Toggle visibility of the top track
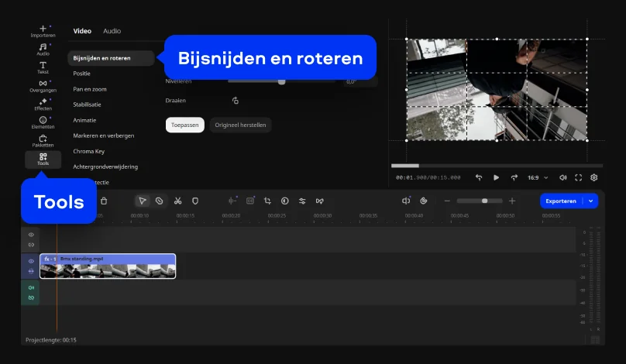Screen dimensions: 626x364 [31, 234]
